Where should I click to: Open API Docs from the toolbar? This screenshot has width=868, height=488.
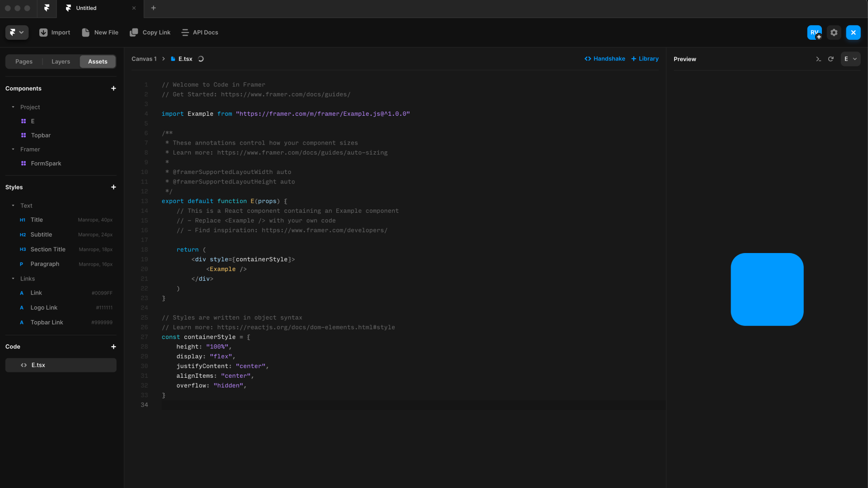pos(199,33)
